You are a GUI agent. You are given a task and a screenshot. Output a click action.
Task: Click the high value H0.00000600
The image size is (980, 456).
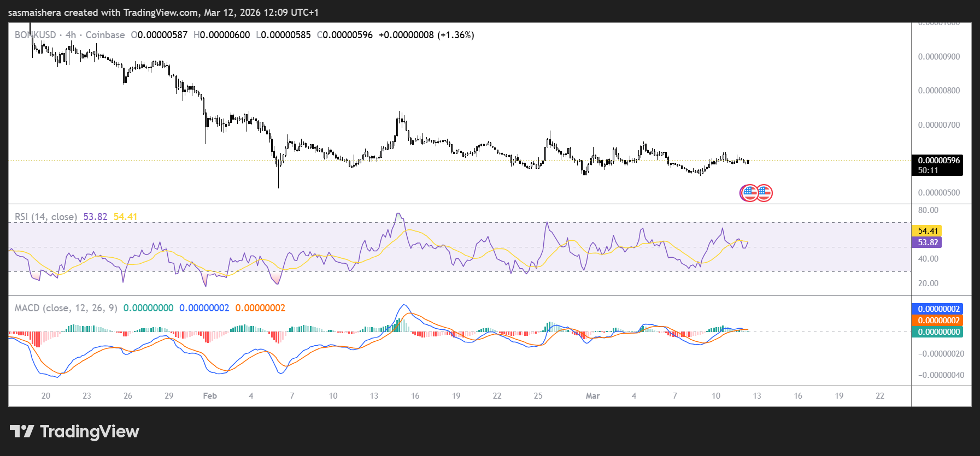pos(222,35)
